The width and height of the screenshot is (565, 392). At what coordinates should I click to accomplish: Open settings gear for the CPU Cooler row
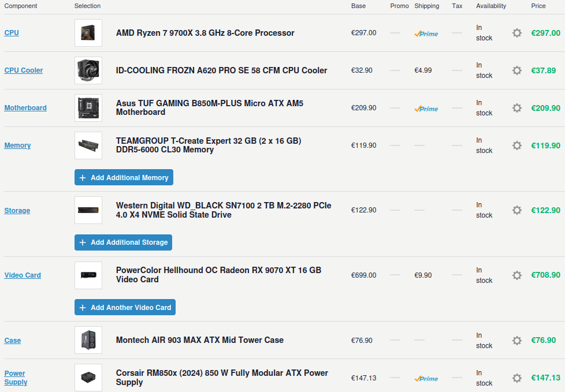point(517,70)
